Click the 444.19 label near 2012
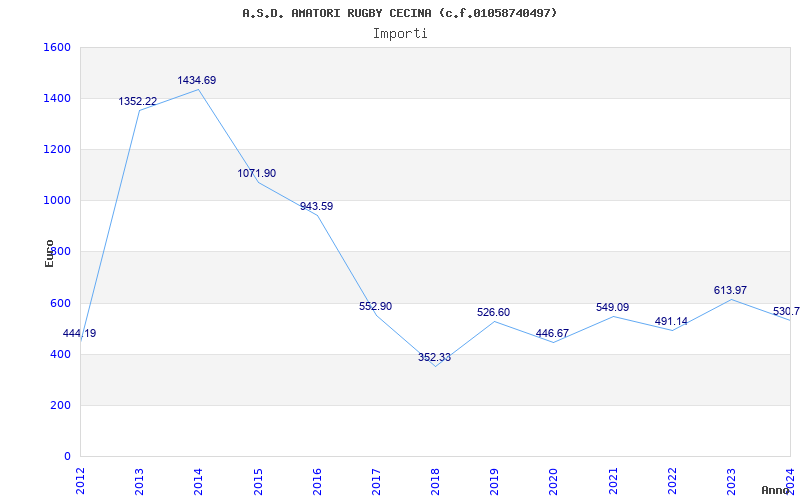This screenshot has width=800, height=500. point(80,333)
